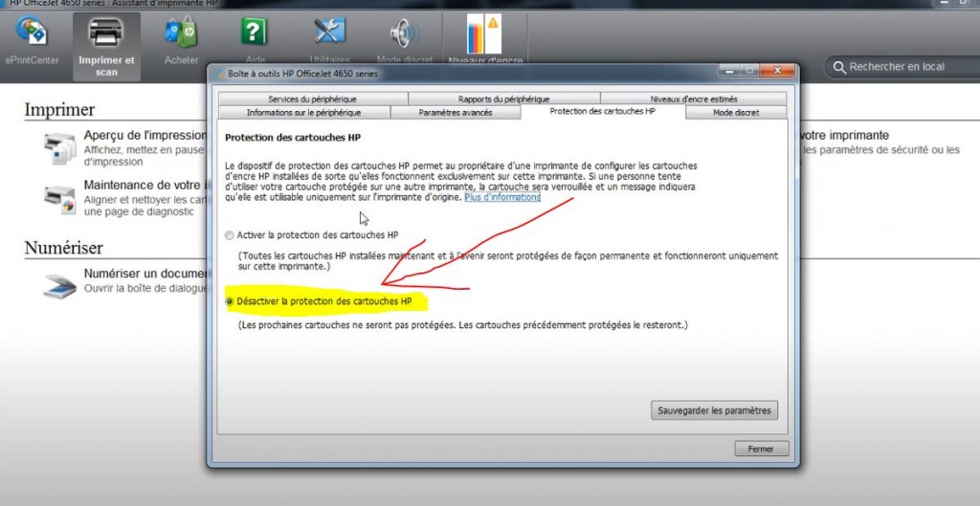Click the Aperçu de l'impression printer icon
980x506 pixels.
pyautogui.click(x=60, y=148)
